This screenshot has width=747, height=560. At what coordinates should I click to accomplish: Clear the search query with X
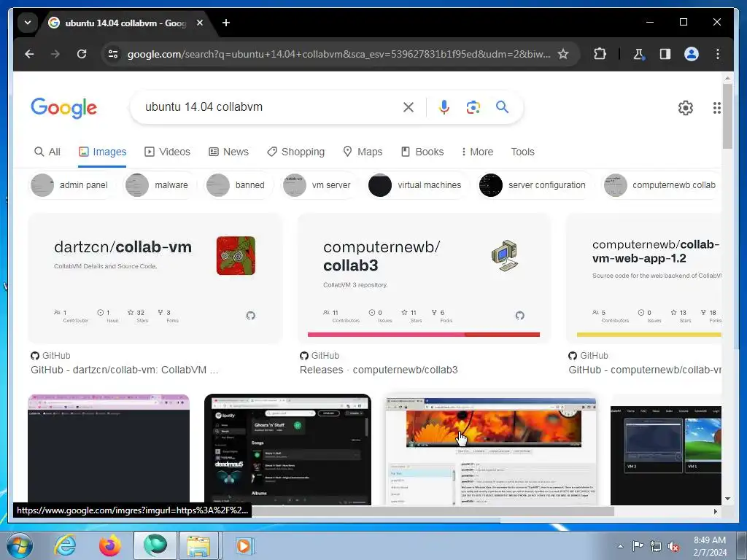pyautogui.click(x=409, y=107)
